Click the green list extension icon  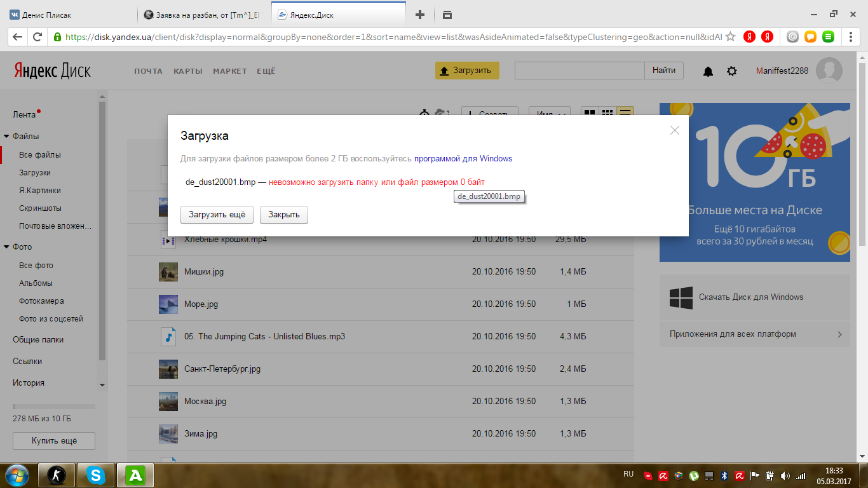coord(828,37)
